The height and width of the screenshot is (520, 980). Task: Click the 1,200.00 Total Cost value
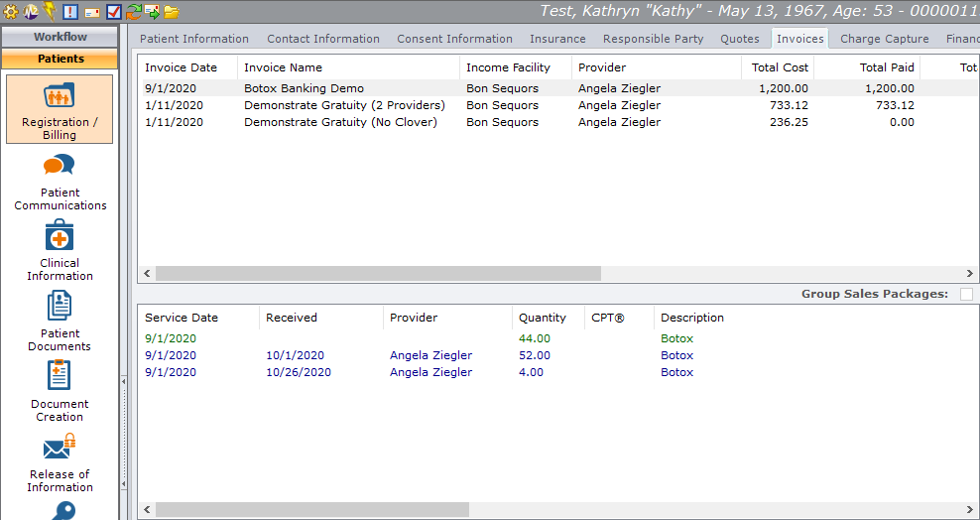[x=784, y=88]
